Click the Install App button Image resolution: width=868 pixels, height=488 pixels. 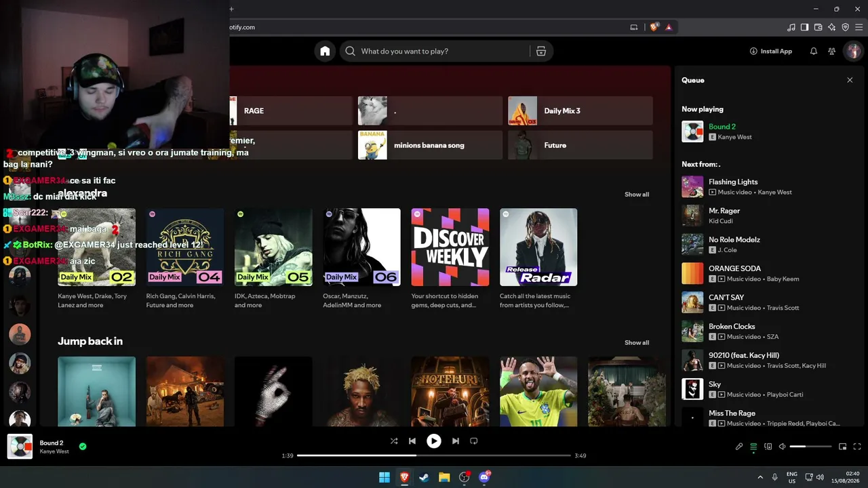click(x=771, y=51)
